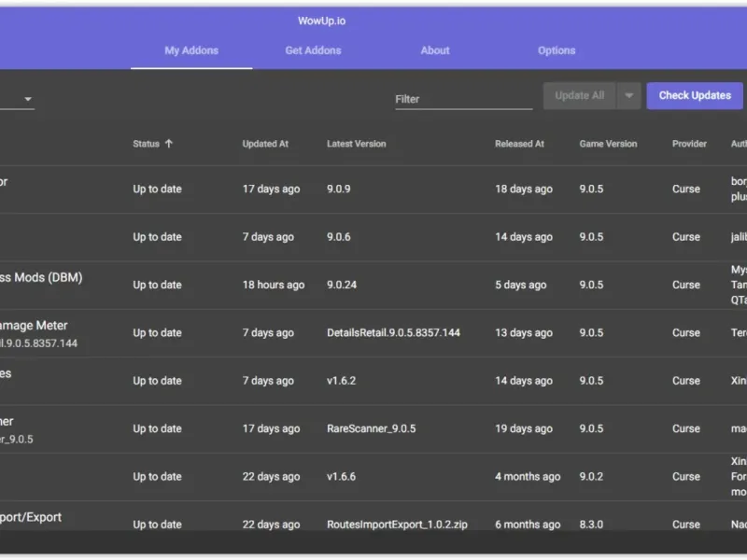Viewport: 747px width, 560px height.
Task: Toggle the Status column sort arrow
Action: 169,144
